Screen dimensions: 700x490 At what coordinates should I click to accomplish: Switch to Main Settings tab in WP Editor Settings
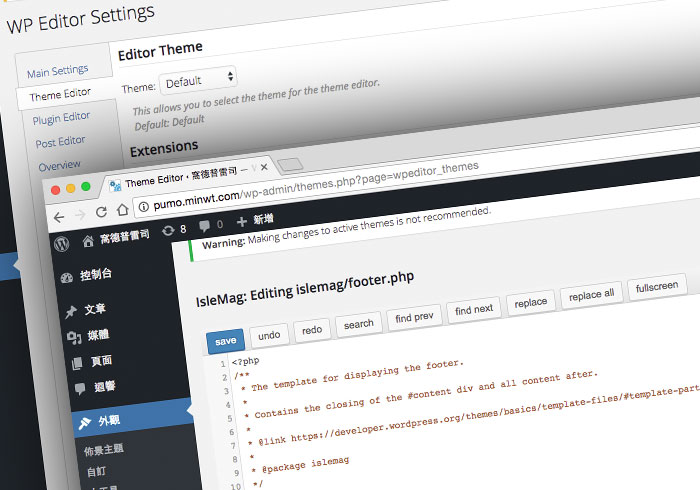coord(58,71)
